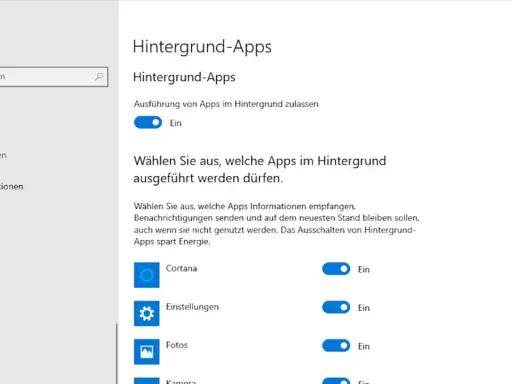Toggle background app execution master switch
This screenshot has height=384, width=512.
point(148,123)
